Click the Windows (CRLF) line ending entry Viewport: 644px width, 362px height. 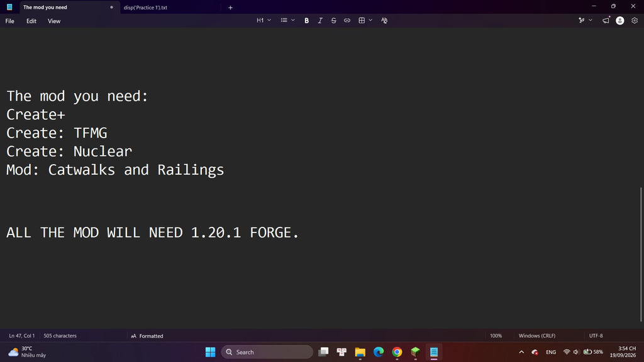pyautogui.click(x=537, y=336)
